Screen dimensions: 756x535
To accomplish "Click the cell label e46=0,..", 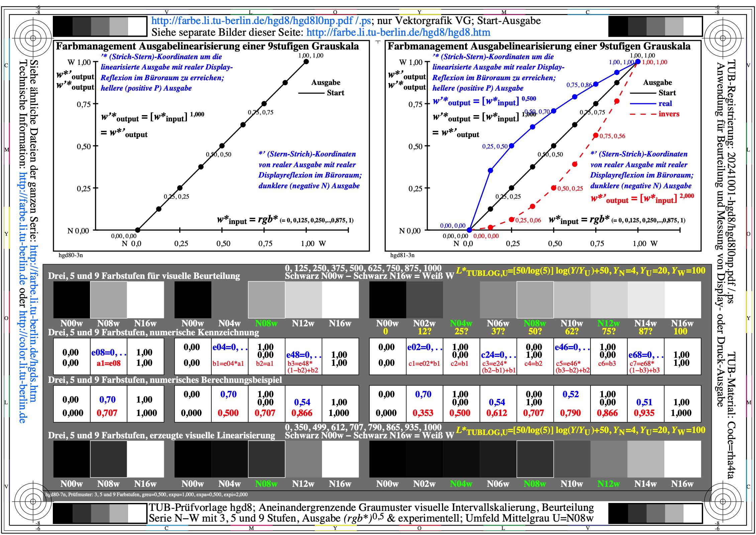I will point(572,347).
